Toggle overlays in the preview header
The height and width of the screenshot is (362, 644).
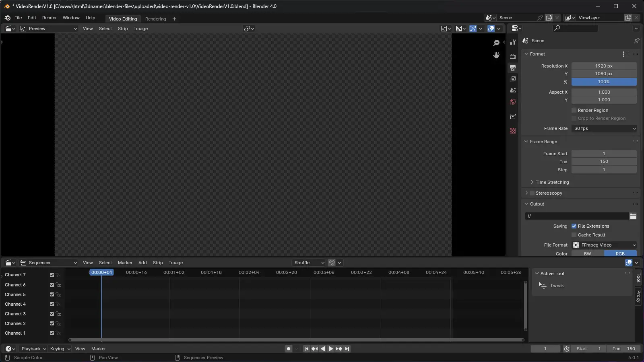(x=491, y=29)
